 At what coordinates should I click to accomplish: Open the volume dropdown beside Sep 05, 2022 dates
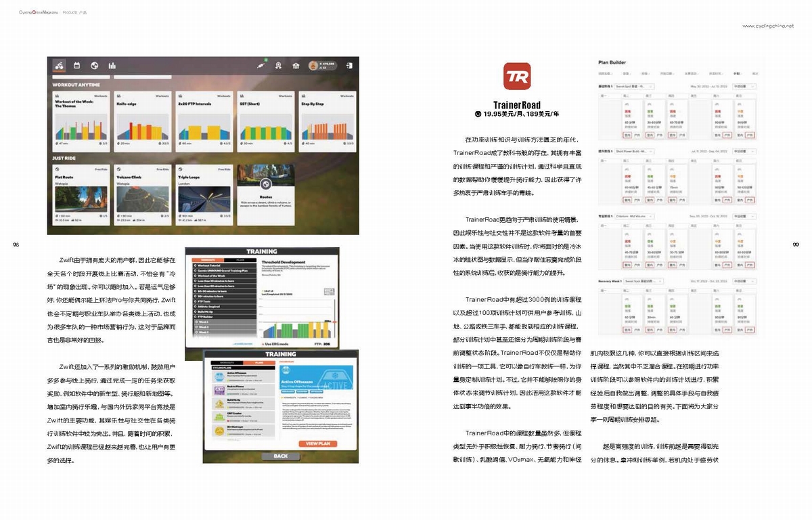(744, 216)
